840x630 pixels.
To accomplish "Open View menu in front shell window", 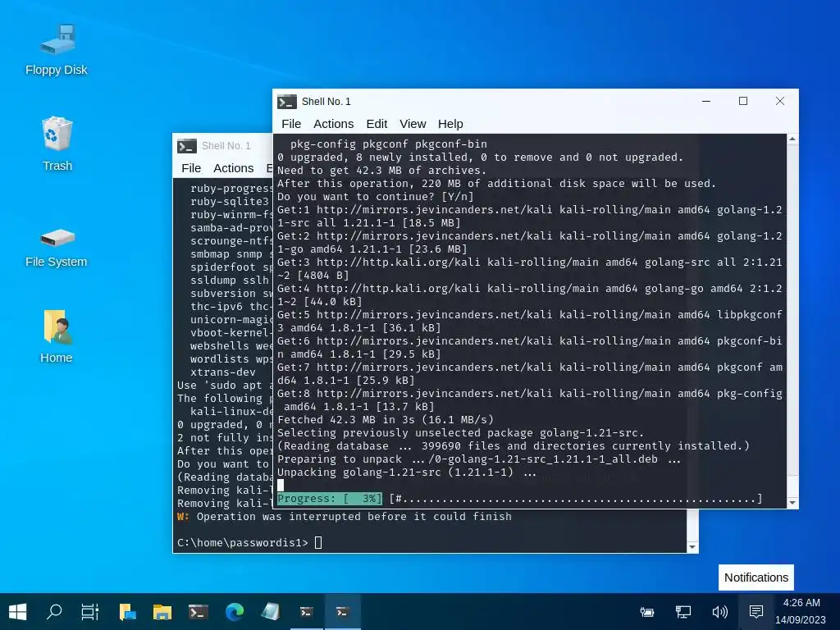I will [413, 124].
